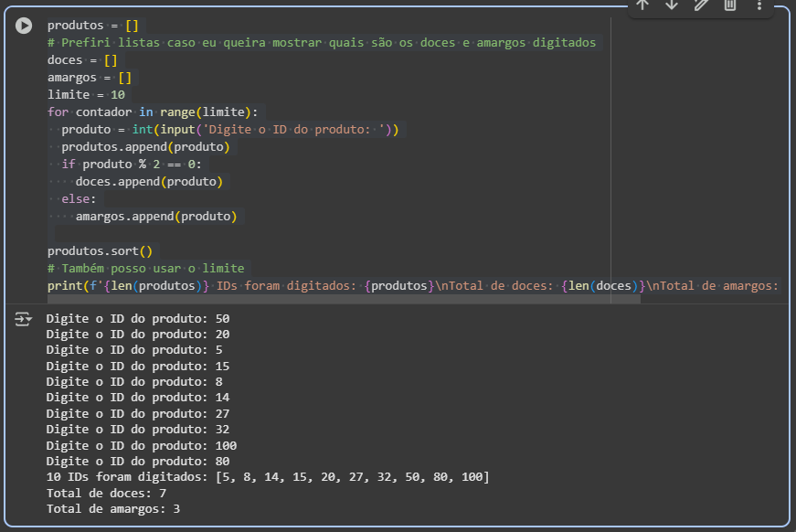Click the pencil edit icon
The width and height of the screenshot is (796, 532).
point(701,5)
